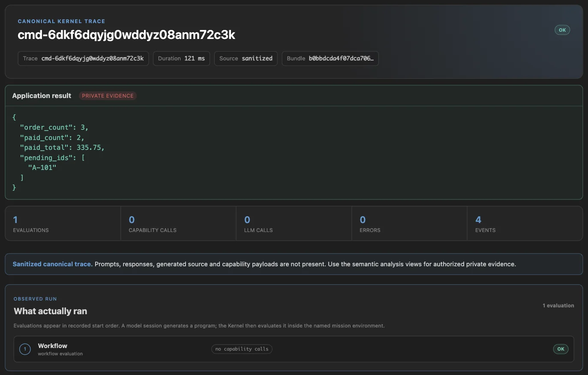Click the PRIVATE EVIDENCE badge
This screenshot has height=375, width=588.
click(108, 96)
